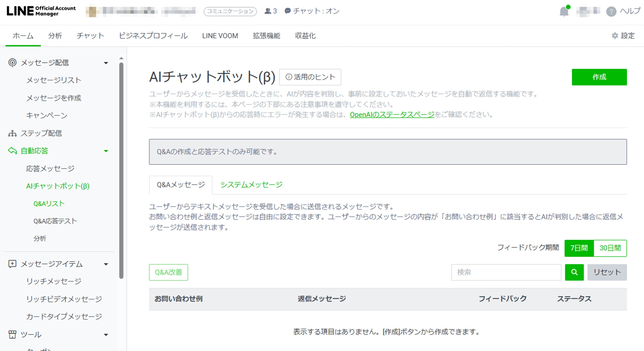The width and height of the screenshot is (644, 351).
Task: Expand the メッセージアイテム section
Action: [x=107, y=264]
